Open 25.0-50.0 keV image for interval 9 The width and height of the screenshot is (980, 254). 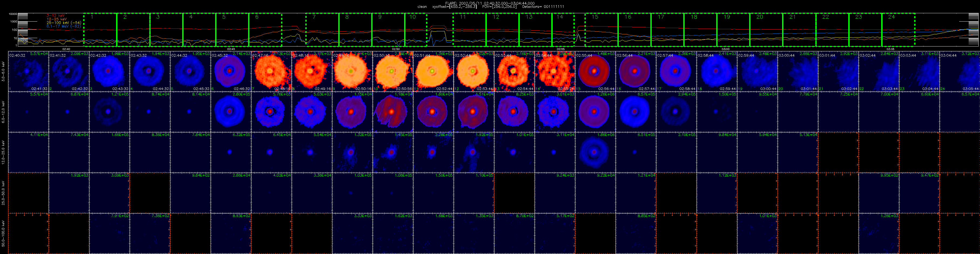point(352,193)
